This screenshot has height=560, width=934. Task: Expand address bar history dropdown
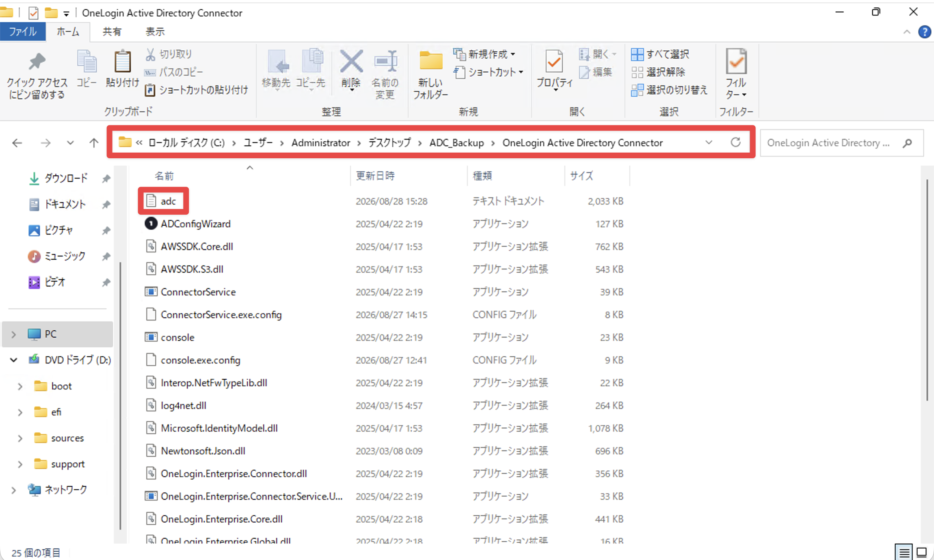pos(709,142)
